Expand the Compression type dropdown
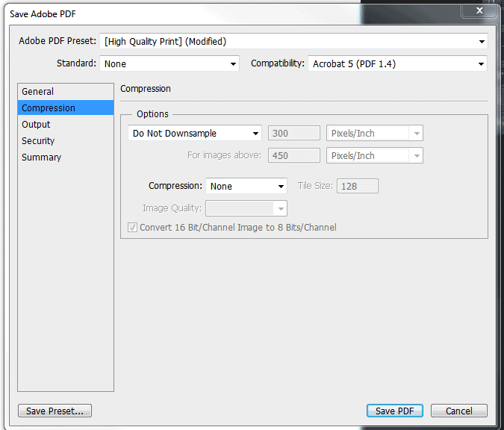This screenshot has width=504, height=430. [246, 186]
